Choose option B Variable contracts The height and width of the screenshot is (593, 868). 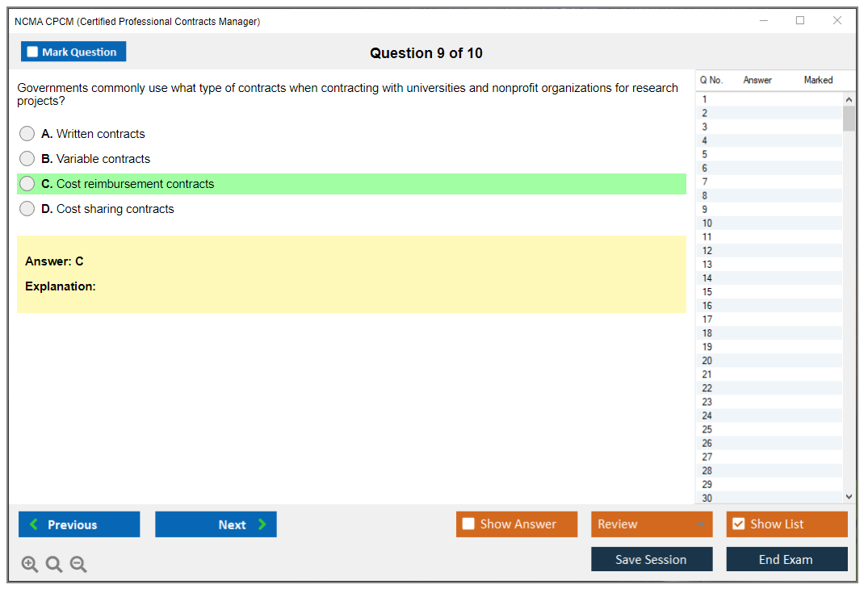pos(27,159)
